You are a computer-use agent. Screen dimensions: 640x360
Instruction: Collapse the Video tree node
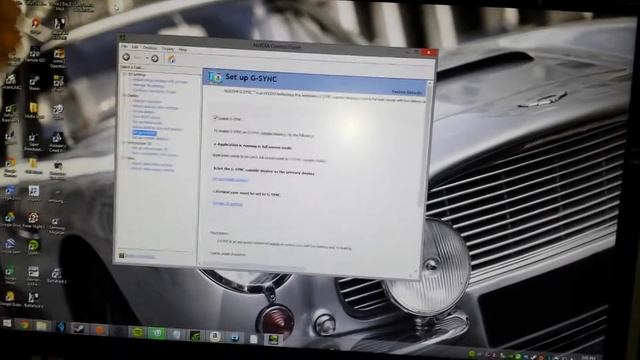(x=124, y=158)
